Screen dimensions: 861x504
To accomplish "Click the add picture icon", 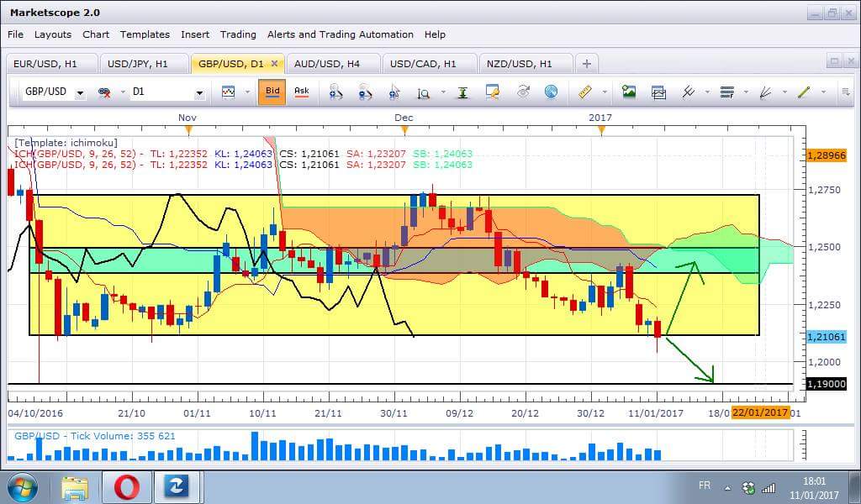I will point(629,92).
